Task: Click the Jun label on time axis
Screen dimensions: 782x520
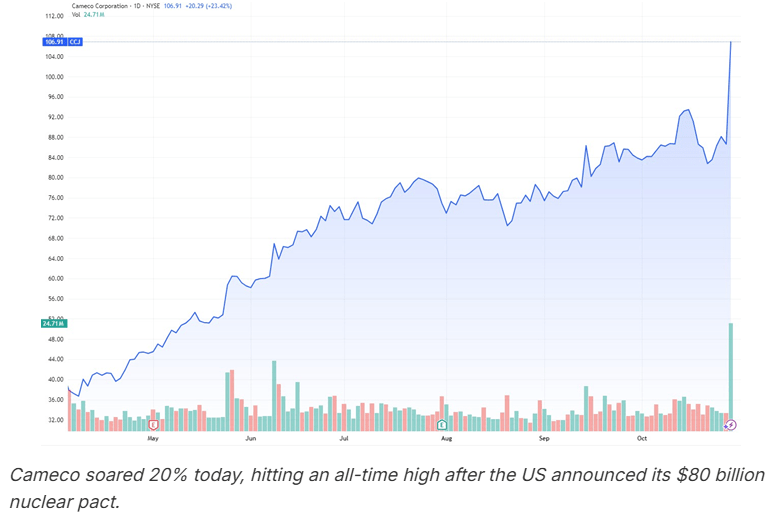Action: tap(250, 438)
